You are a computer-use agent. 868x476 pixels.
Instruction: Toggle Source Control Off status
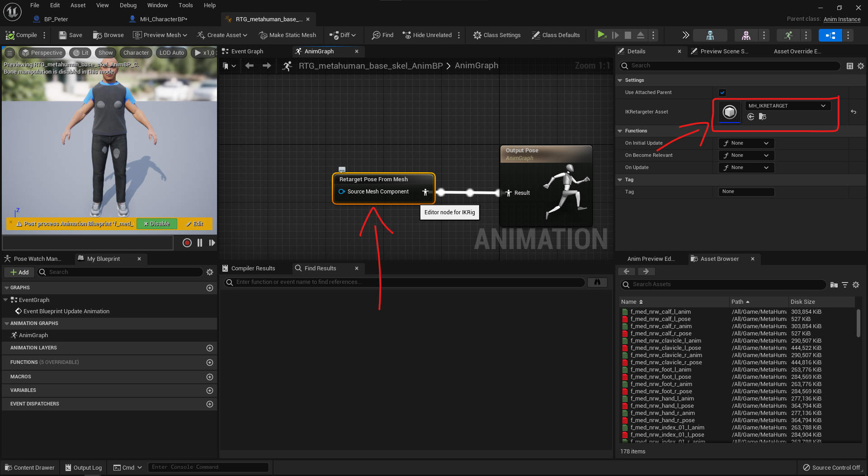[831, 467]
